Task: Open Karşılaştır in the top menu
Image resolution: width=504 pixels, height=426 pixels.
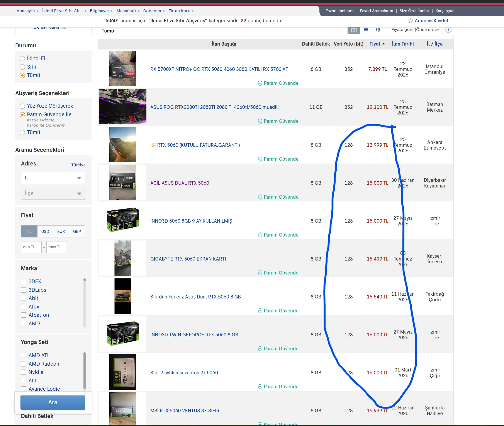Action: 444,11
